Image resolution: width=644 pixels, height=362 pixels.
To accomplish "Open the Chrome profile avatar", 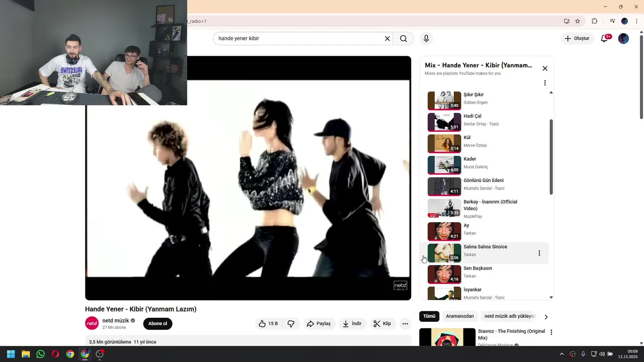I will tap(624, 21).
